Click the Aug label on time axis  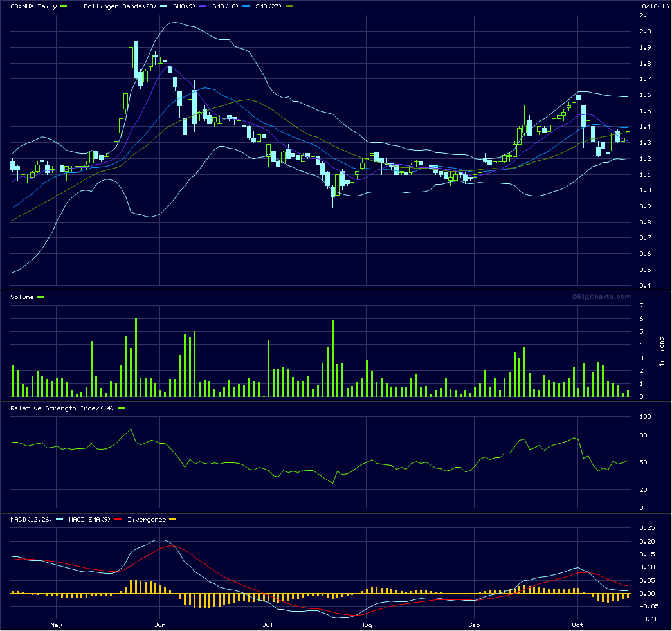pyautogui.click(x=366, y=625)
